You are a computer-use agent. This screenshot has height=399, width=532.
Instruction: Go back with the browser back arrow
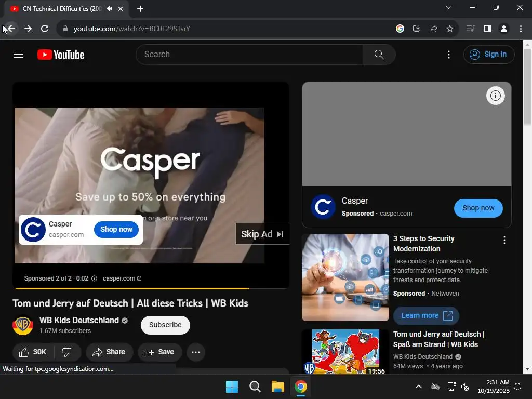coord(11,29)
